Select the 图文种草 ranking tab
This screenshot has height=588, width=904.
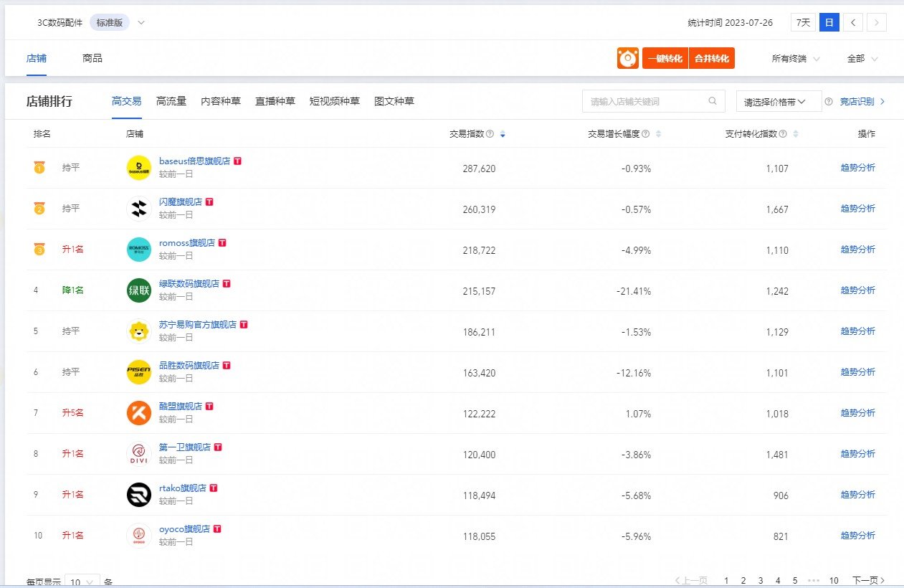(394, 101)
